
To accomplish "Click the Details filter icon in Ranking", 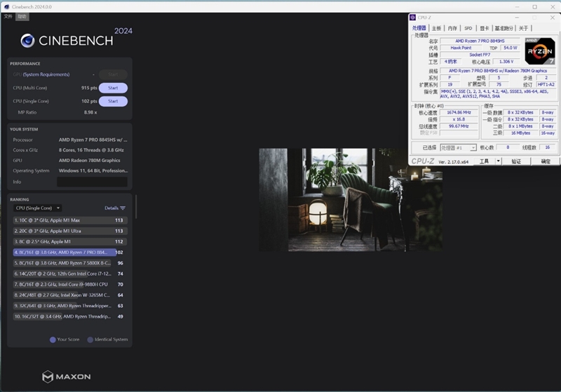I will pyautogui.click(x=123, y=208).
